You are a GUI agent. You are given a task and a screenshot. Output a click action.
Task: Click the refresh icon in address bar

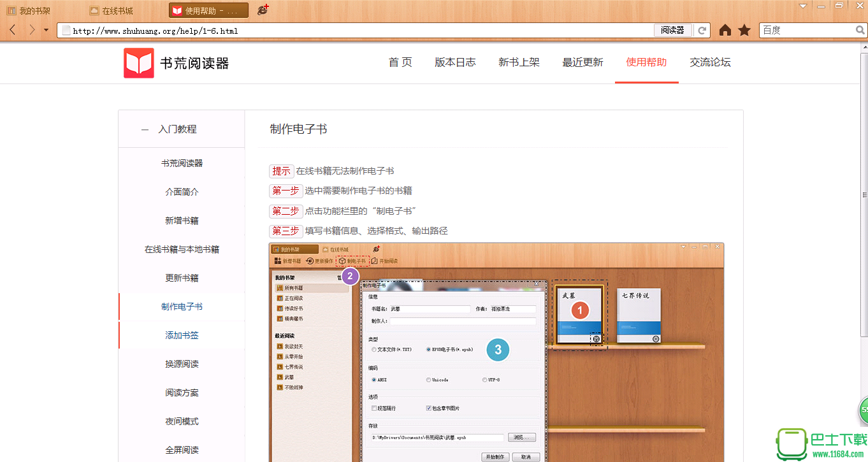pyautogui.click(x=702, y=30)
